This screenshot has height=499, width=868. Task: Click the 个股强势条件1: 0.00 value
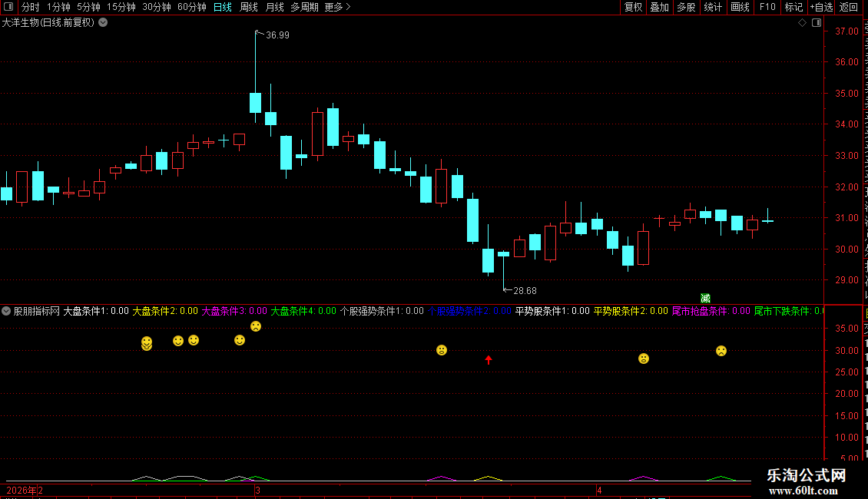(382, 311)
